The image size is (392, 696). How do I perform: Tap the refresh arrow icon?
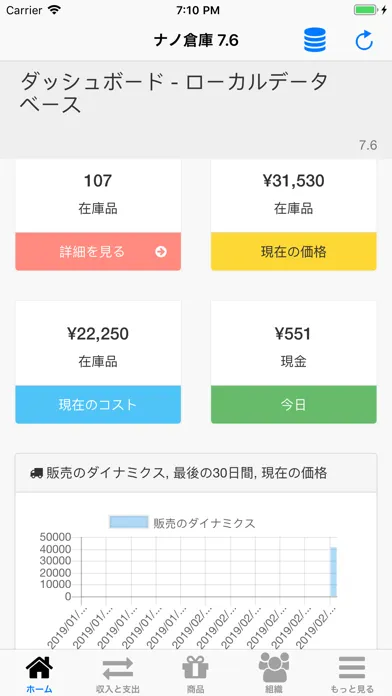pos(364,41)
